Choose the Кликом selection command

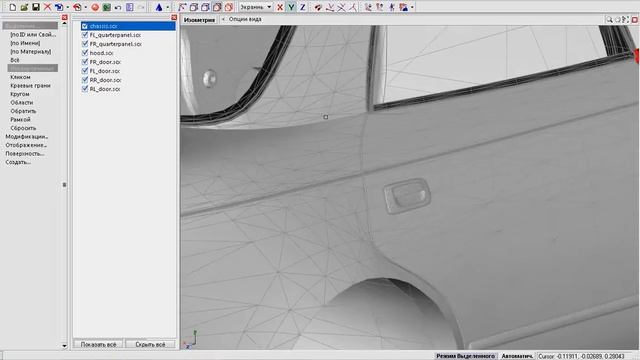tap(20, 77)
